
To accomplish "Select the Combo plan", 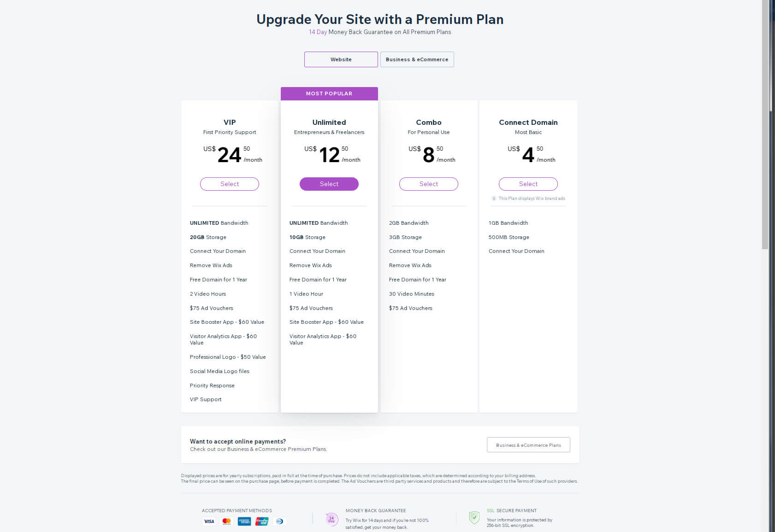I will [x=428, y=184].
